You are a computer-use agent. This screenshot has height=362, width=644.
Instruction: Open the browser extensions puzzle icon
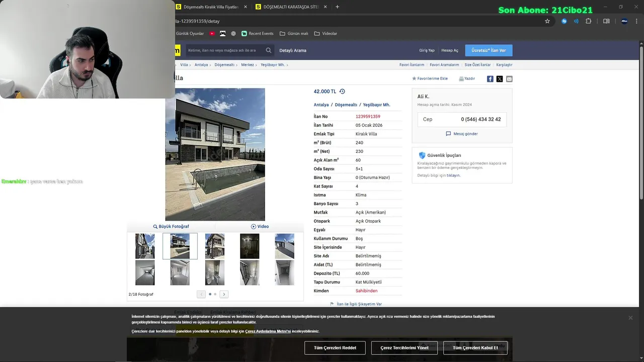click(x=588, y=21)
